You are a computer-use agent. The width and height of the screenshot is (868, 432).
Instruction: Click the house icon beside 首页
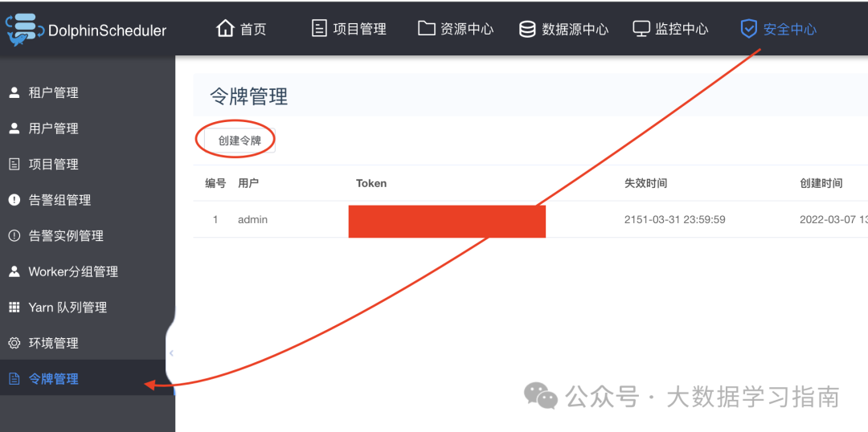pos(225,28)
